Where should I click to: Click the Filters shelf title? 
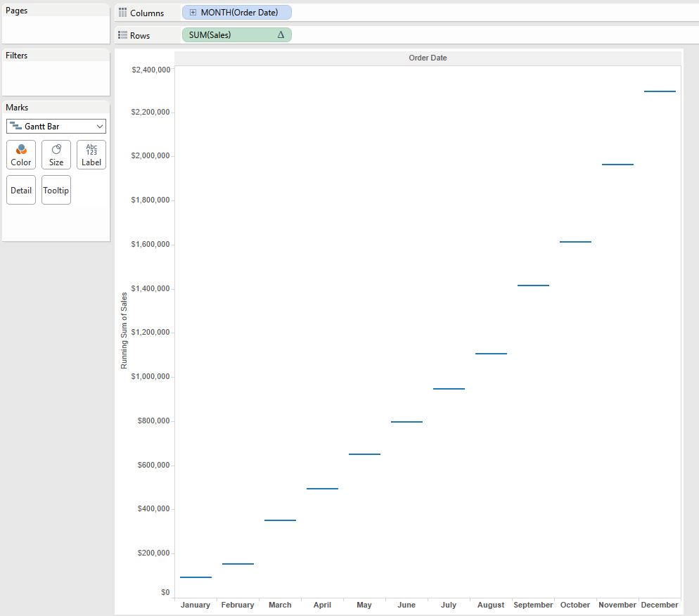click(x=16, y=56)
